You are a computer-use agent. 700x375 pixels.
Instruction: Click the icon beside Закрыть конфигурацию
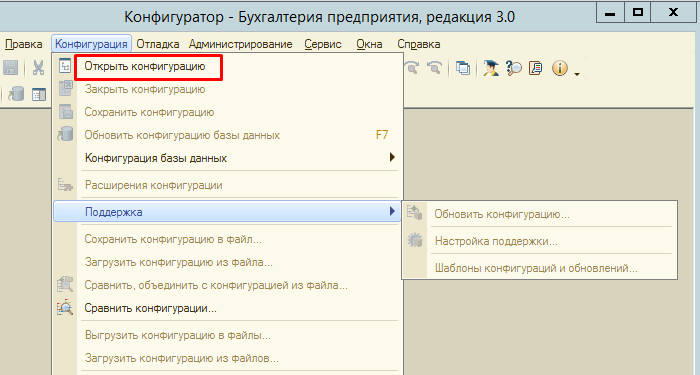(x=66, y=88)
